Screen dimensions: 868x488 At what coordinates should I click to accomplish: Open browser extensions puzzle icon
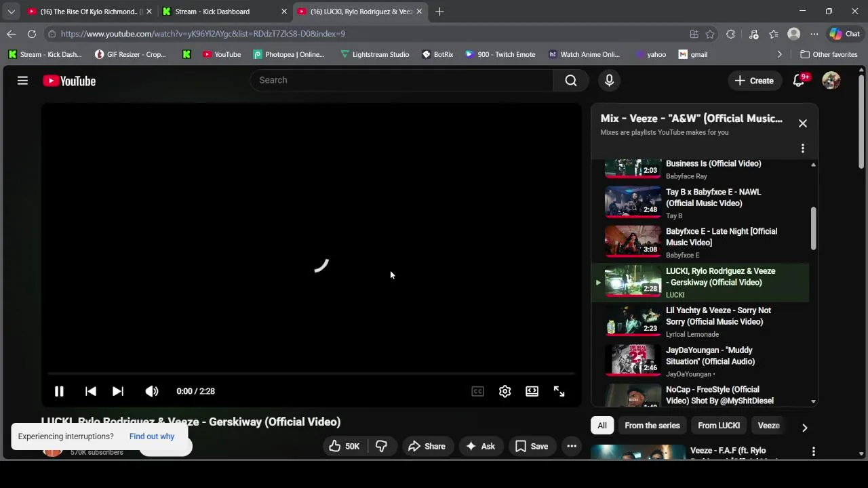(x=730, y=34)
